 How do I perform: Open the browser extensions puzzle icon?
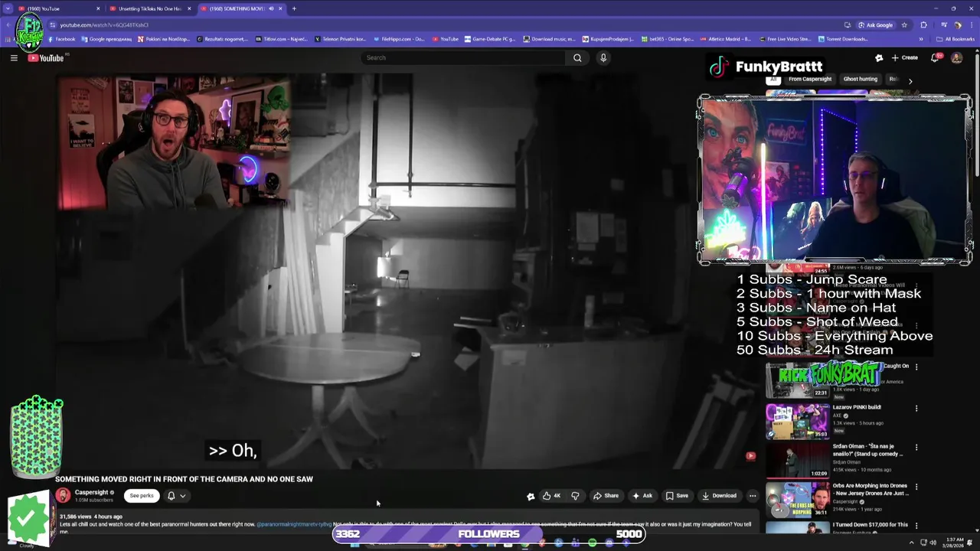[x=923, y=24]
